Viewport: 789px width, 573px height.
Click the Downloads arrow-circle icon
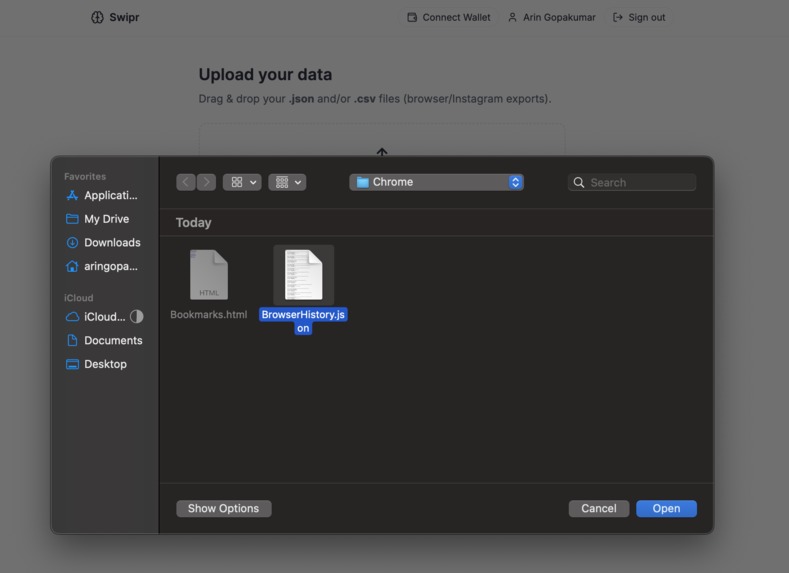[72, 242]
